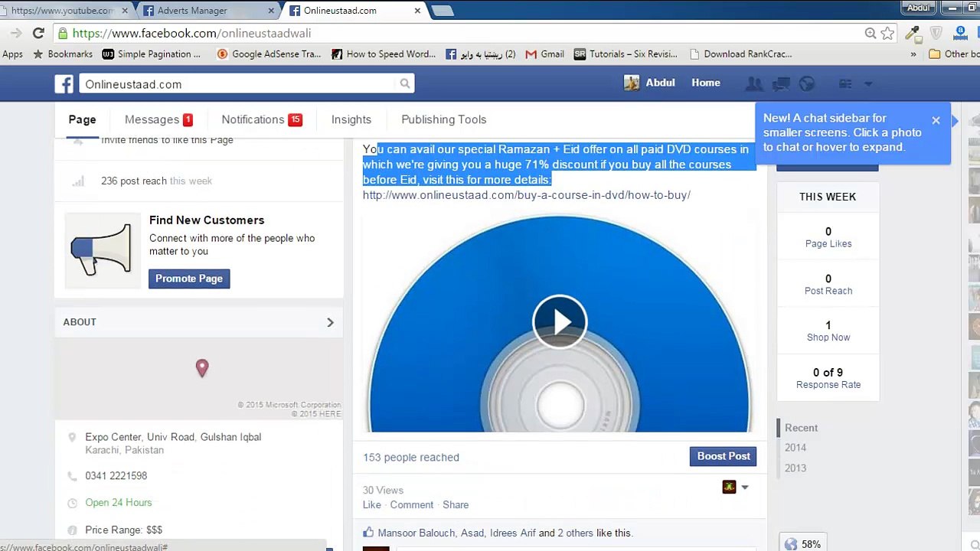Open Privacy Shortcuts icon in header
Screen dimensions: 980x551
pos(845,83)
